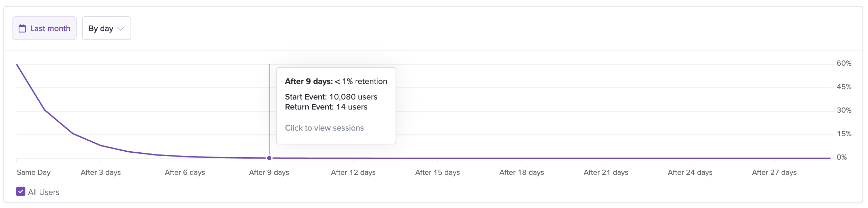Click to view sessions in tooltip
Screen dimensions: 868x208
pos(324,128)
